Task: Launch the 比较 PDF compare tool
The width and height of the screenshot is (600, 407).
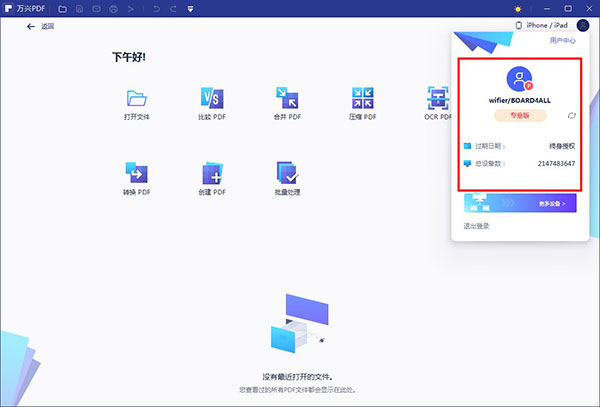Action: pyautogui.click(x=212, y=98)
